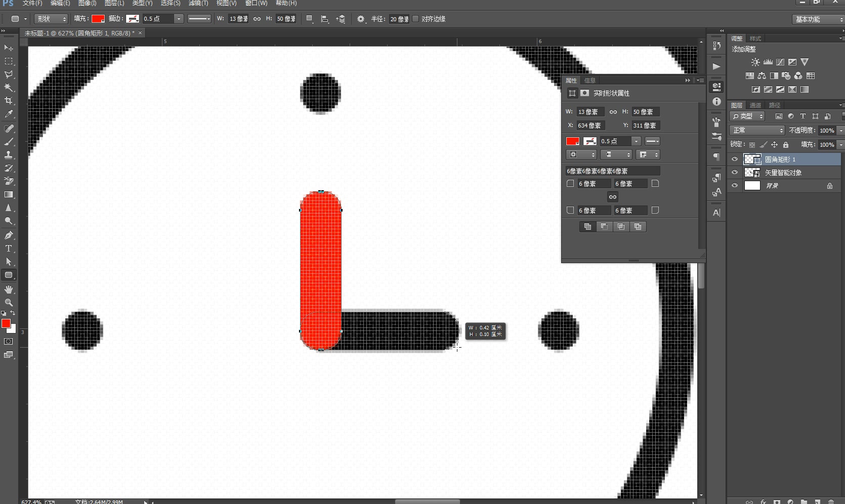
Task: Open stroke line style dropdown in options bar
Action: coord(199,19)
